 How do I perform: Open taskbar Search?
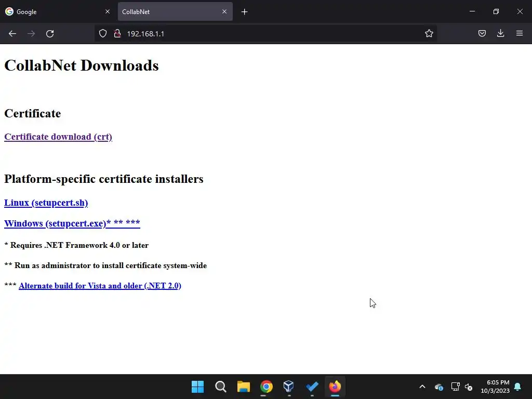(220, 387)
